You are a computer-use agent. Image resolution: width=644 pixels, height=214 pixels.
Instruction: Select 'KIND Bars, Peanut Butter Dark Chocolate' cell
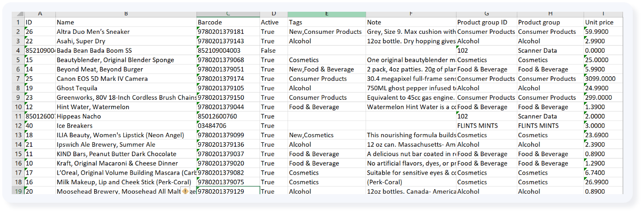[x=126, y=154]
